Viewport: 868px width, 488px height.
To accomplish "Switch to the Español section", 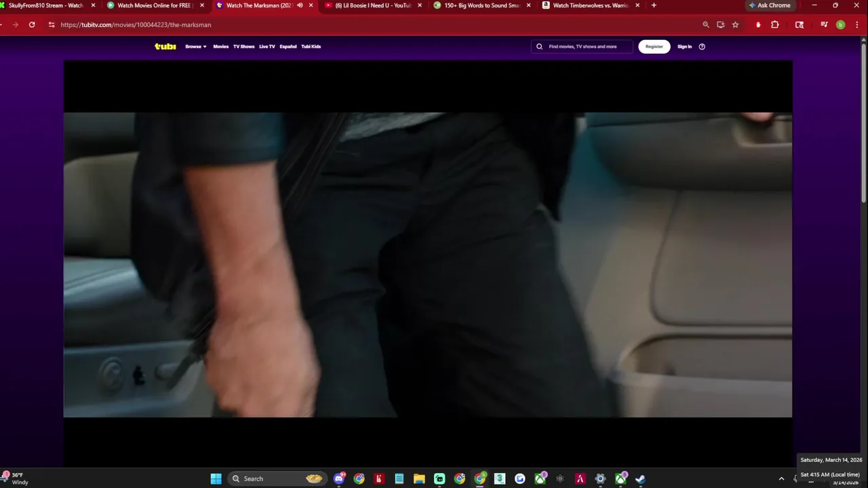I will (288, 46).
